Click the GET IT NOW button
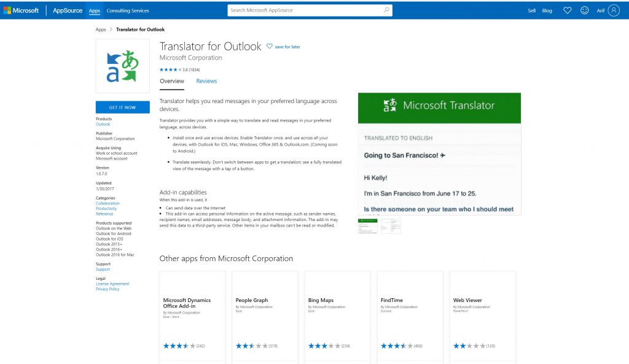Screen dimensions: 629x364 click(122, 107)
